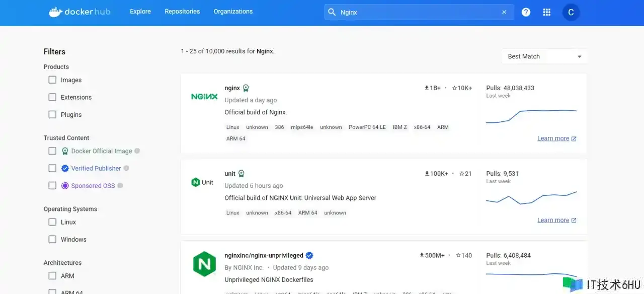Click the green N hexagon logo
Image resolution: width=644 pixels, height=294 pixels.
click(x=204, y=264)
